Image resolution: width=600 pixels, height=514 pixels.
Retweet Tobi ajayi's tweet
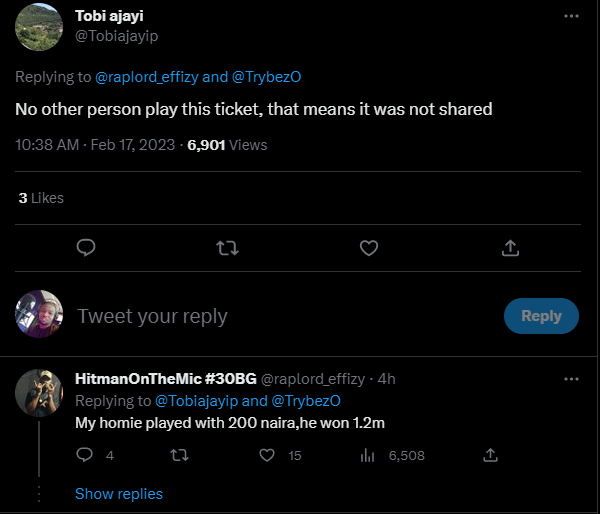pyautogui.click(x=227, y=247)
